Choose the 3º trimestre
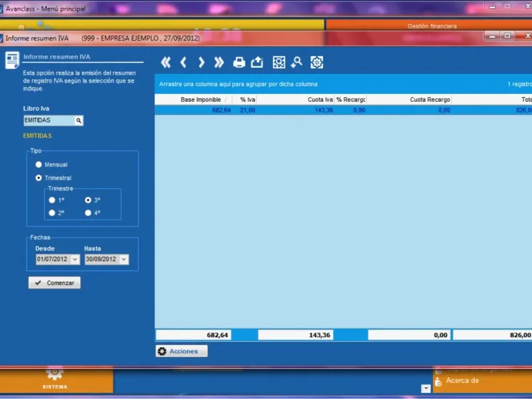This screenshot has width=532, height=399. 88,200
